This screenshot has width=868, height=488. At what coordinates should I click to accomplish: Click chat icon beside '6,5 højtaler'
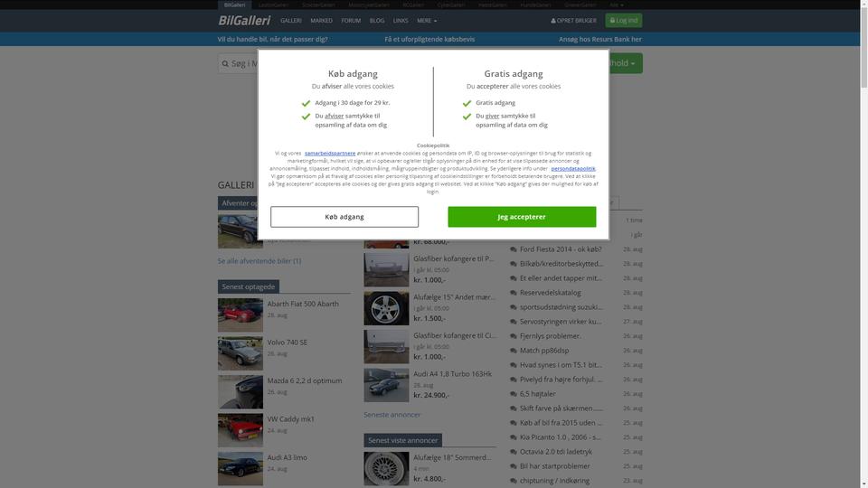(x=514, y=394)
